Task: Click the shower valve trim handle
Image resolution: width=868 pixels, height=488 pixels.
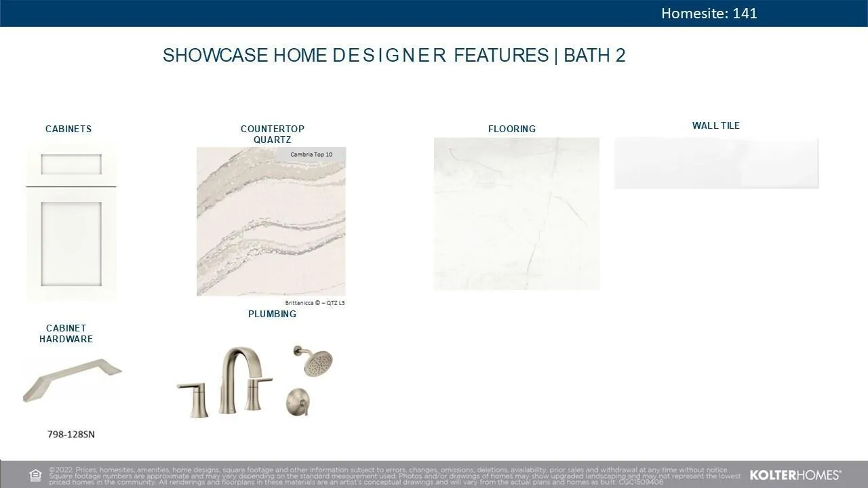Action: coord(298,403)
